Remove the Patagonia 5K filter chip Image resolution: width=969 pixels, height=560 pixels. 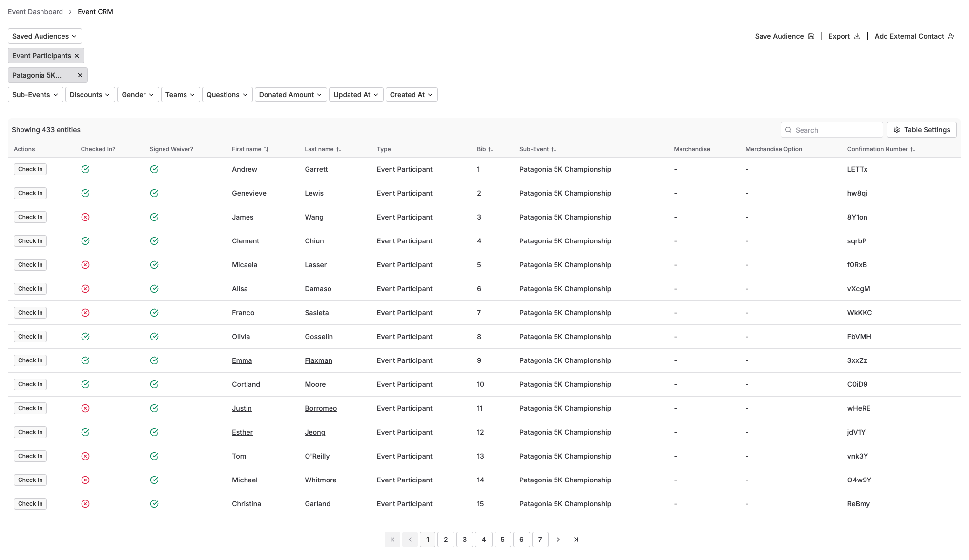tap(80, 75)
